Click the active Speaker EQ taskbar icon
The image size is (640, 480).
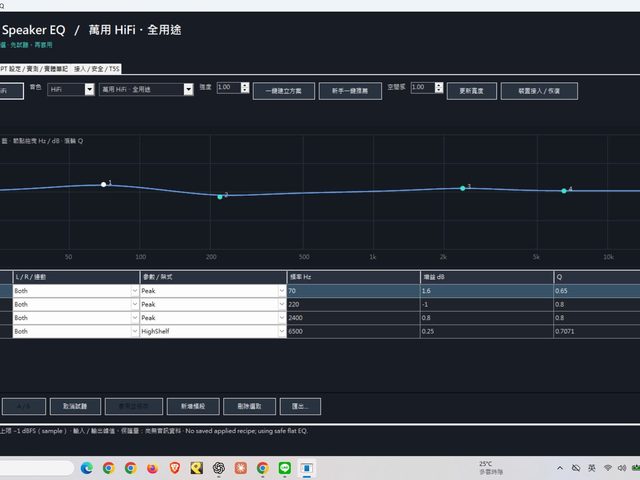point(307,468)
